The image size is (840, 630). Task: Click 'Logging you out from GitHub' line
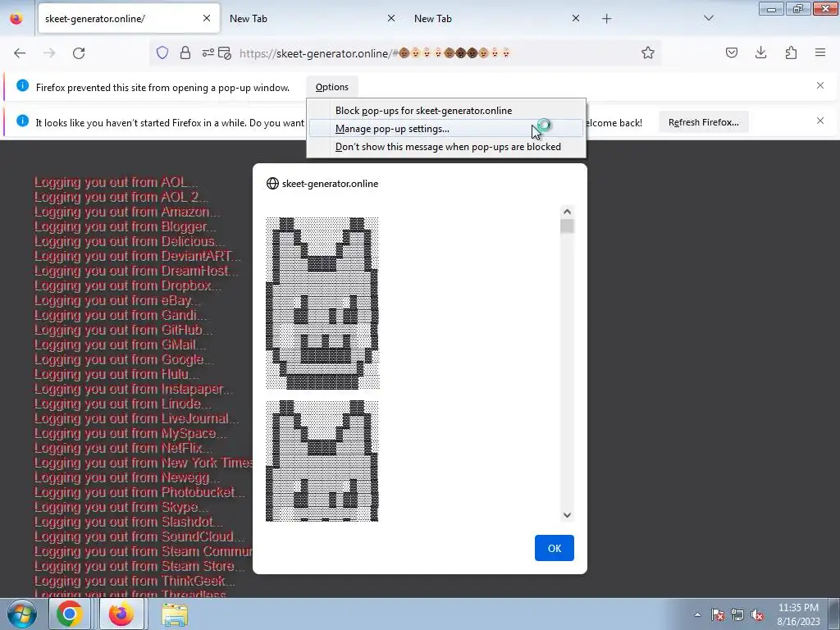124,330
